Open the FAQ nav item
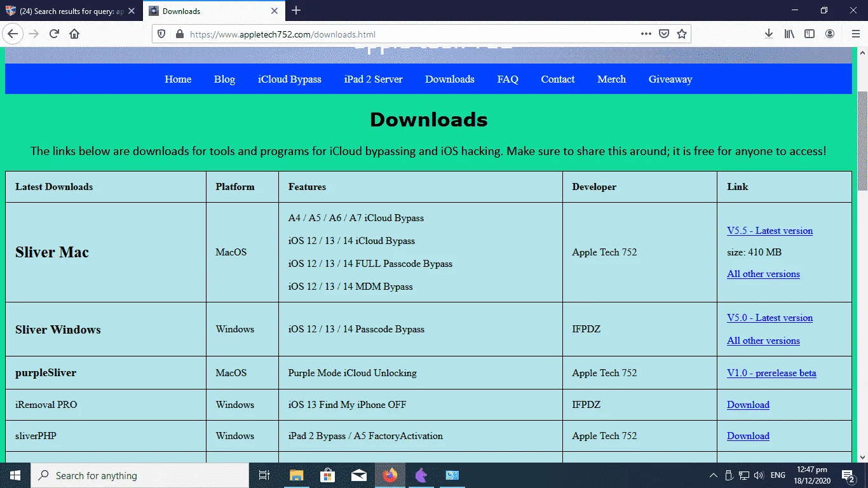Screen dimensions: 868x488 pos(508,79)
